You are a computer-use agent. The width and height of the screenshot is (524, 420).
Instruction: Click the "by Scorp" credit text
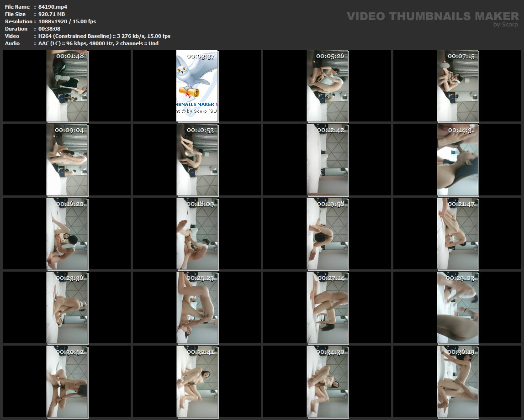(505, 25)
